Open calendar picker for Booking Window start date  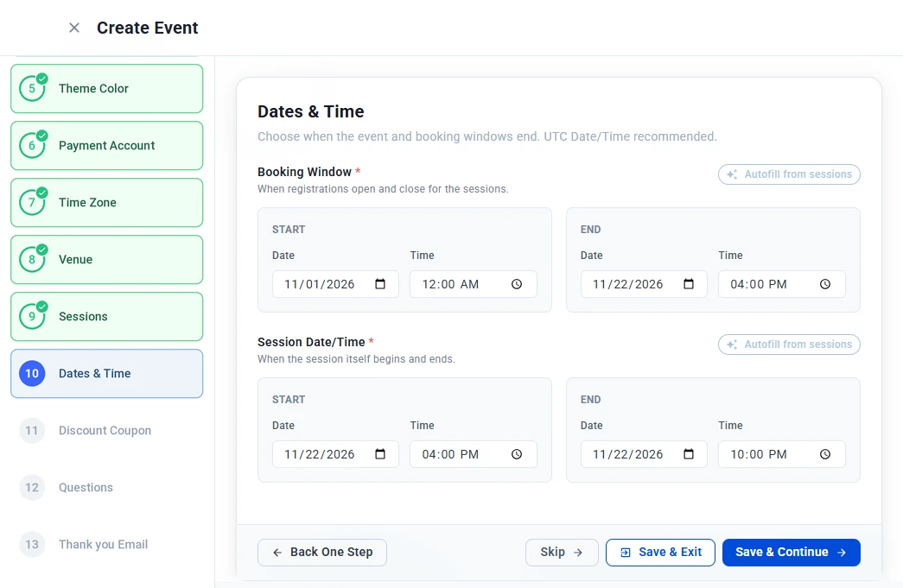pos(380,284)
